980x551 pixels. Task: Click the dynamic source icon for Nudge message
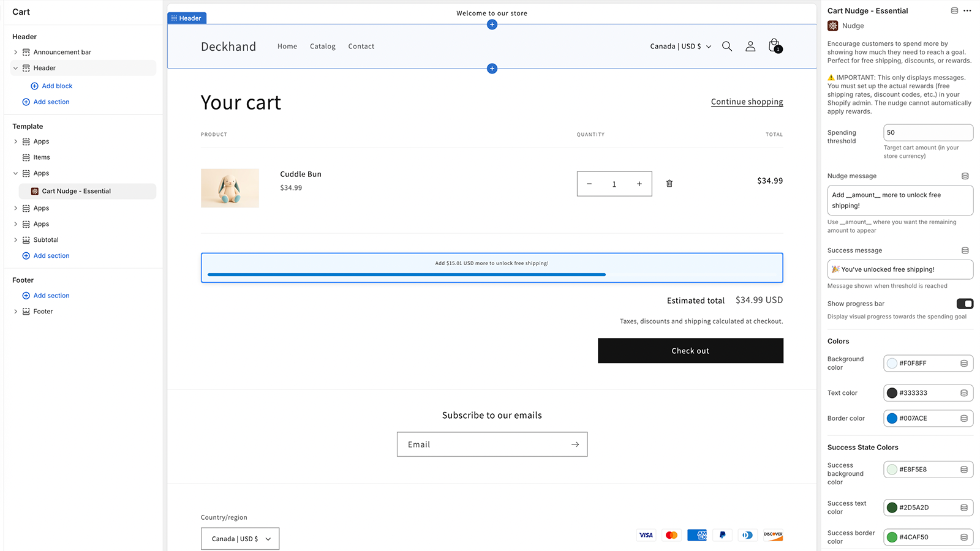click(x=965, y=176)
